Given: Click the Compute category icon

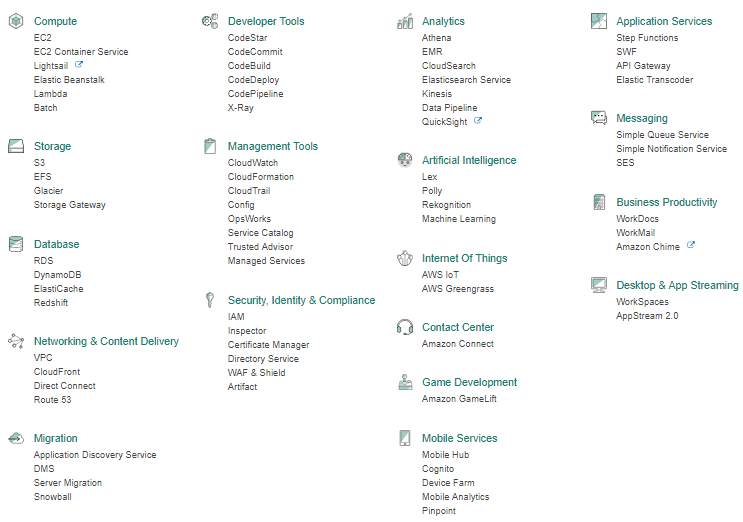Looking at the screenshot, I should pyautogui.click(x=16, y=21).
